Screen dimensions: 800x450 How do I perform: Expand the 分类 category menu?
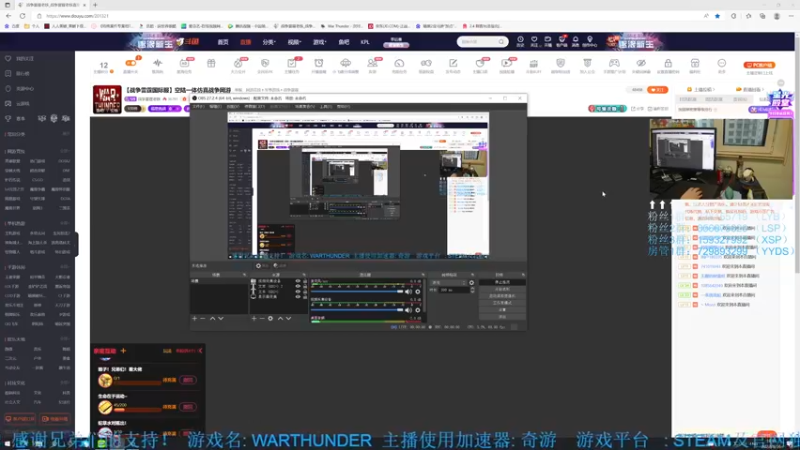(269, 42)
